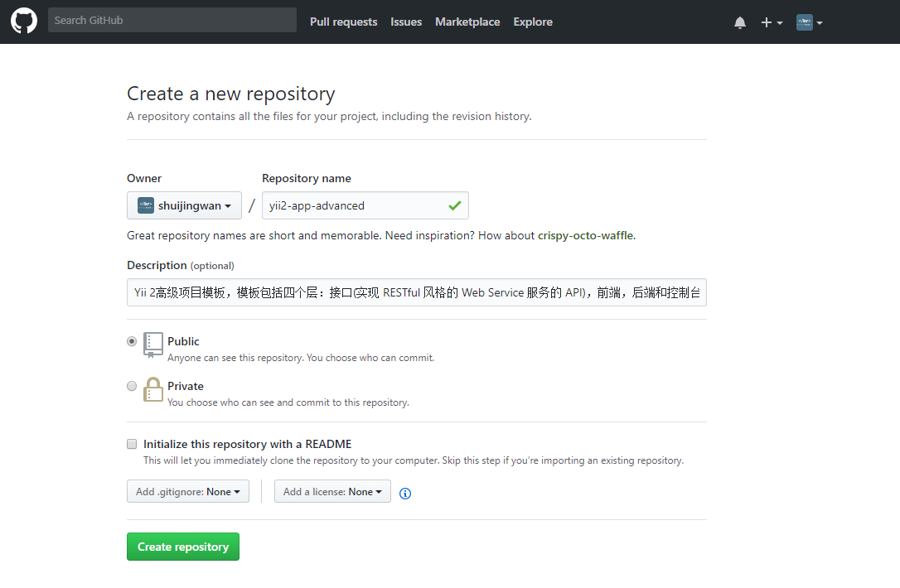Open Marketplace from the top navigation
Image resolution: width=900 pixels, height=588 pixels.
pos(467,22)
